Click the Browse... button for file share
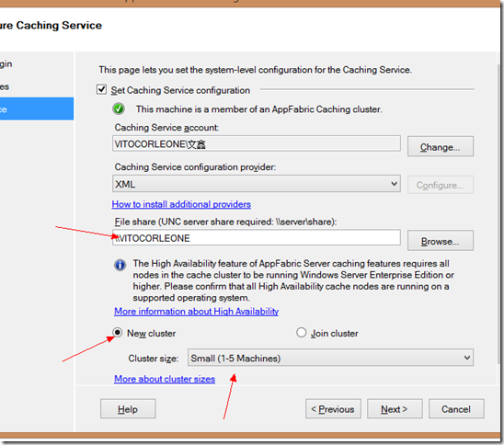504x445 pixels. (x=441, y=241)
